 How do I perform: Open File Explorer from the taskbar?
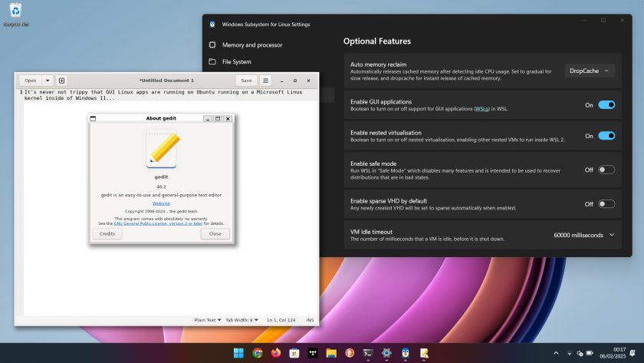[331, 353]
